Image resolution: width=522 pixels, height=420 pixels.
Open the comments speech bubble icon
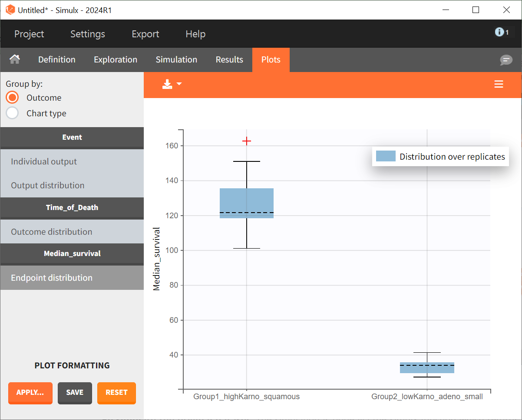506,60
